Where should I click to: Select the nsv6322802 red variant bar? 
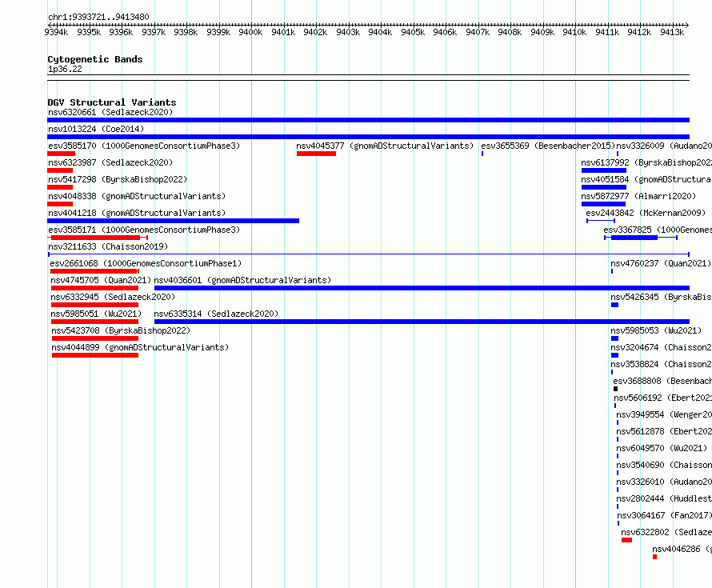[x=626, y=540]
